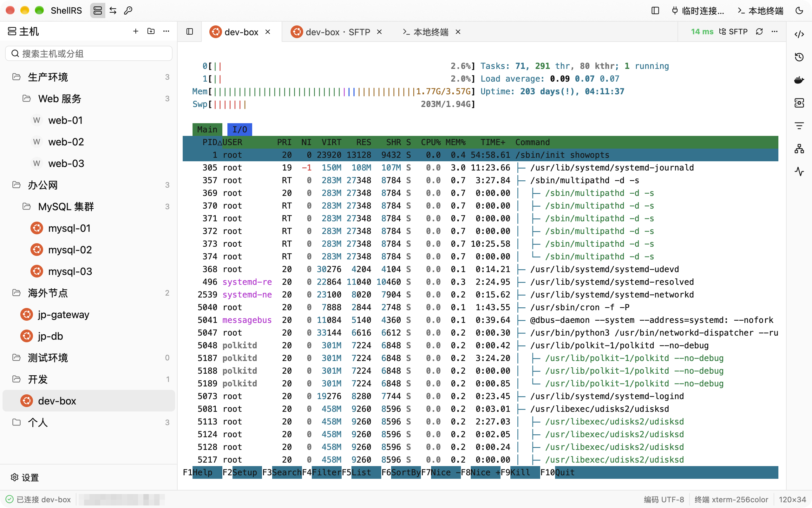Open session more options ellipsis

pos(775,31)
